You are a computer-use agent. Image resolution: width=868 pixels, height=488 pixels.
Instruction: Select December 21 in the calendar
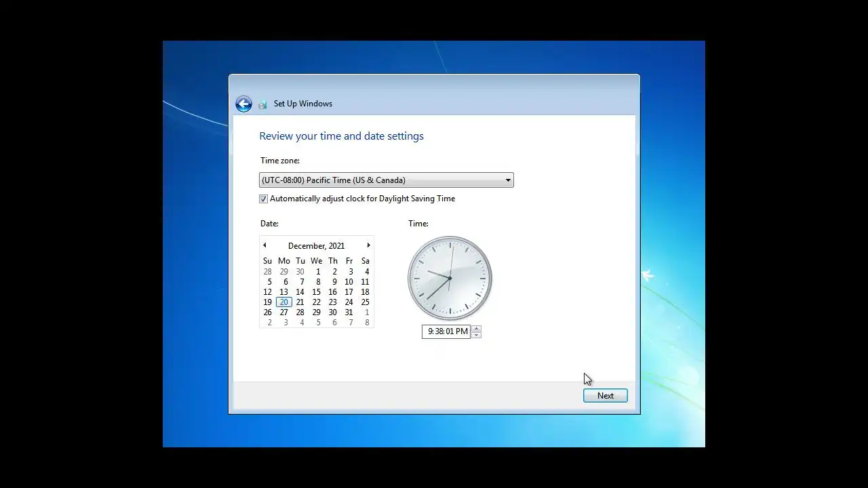(300, 302)
